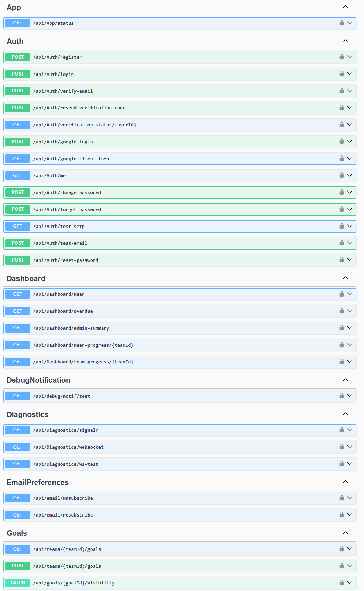Click lock icon on /api/email/unsubscribe
The width and height of the screenshot is (364, 591).
[341, 498]
